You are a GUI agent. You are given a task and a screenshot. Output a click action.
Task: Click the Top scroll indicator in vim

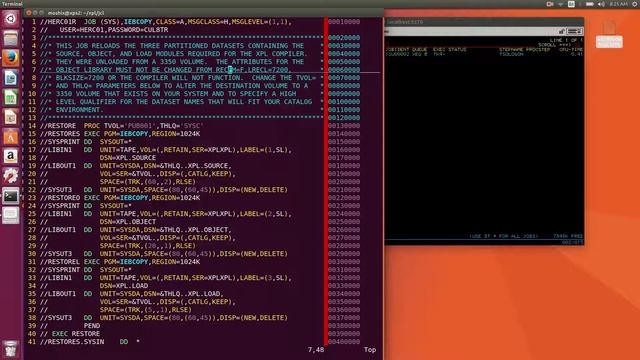(x=370, y=350)
